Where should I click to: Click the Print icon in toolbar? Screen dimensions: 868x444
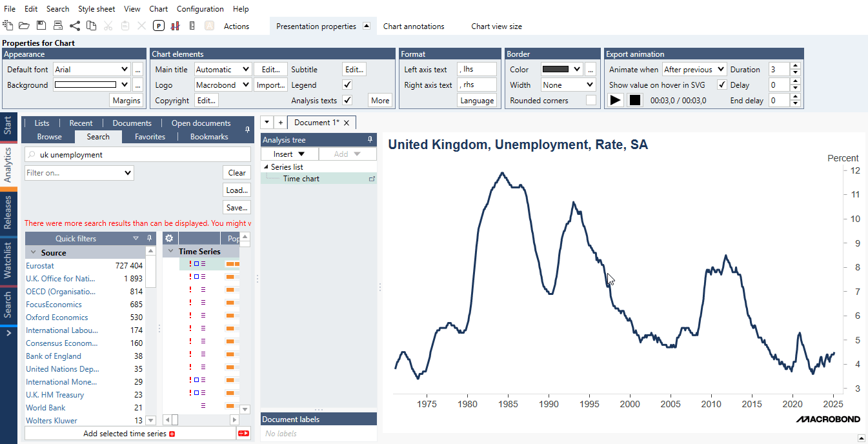pos(58,26)
